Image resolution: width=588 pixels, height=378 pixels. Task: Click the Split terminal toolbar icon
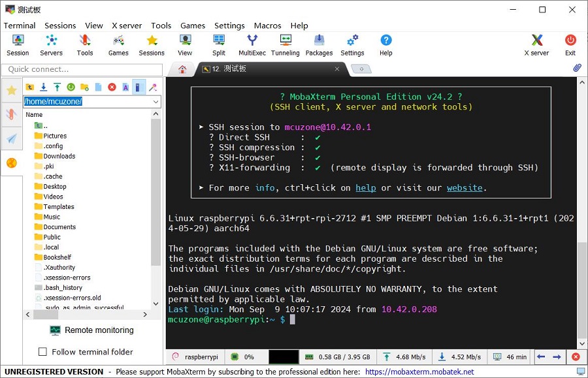point(219,45)
